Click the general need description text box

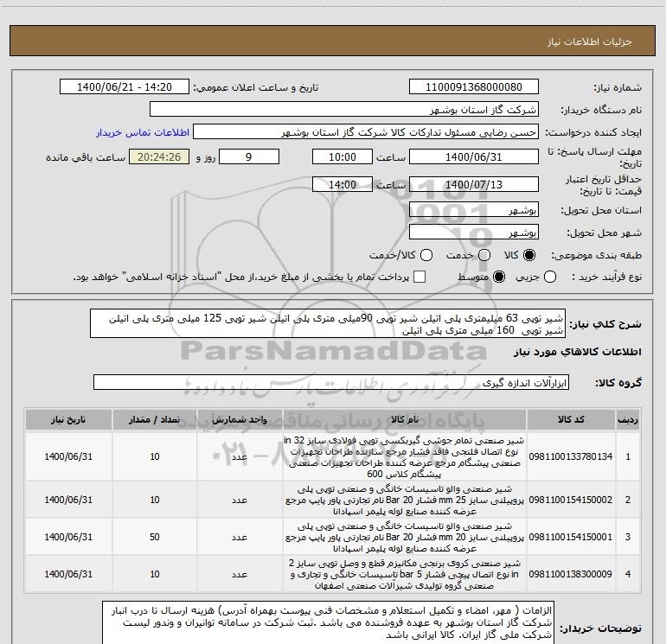[x=328, y=323]
